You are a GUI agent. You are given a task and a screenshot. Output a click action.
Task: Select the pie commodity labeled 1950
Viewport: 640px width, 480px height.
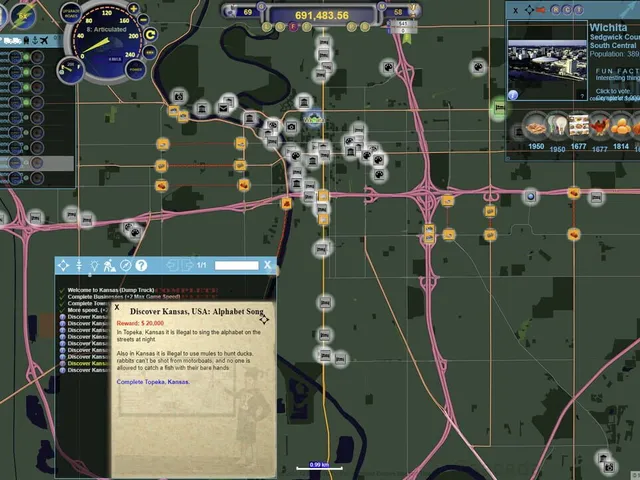[536, 127]
